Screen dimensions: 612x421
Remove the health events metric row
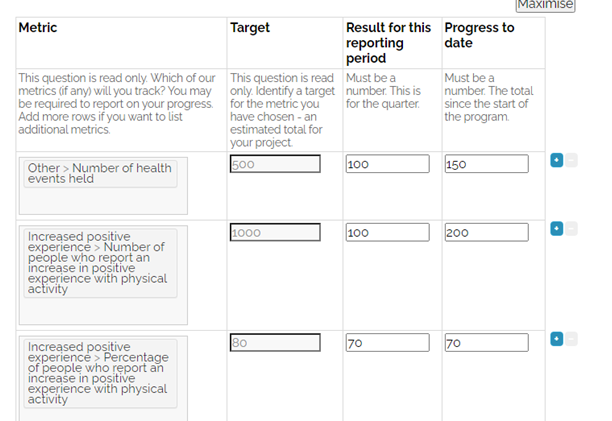[572, 160]
